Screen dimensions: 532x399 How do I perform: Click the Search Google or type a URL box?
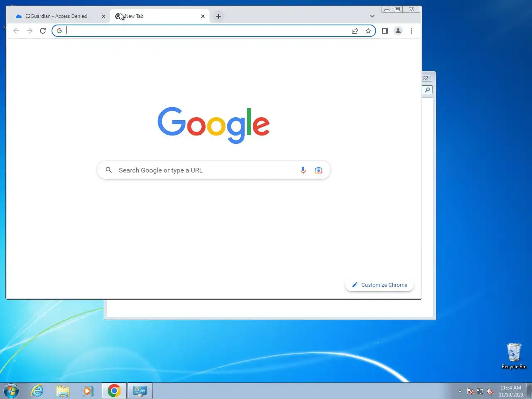(x=214, y=170)
